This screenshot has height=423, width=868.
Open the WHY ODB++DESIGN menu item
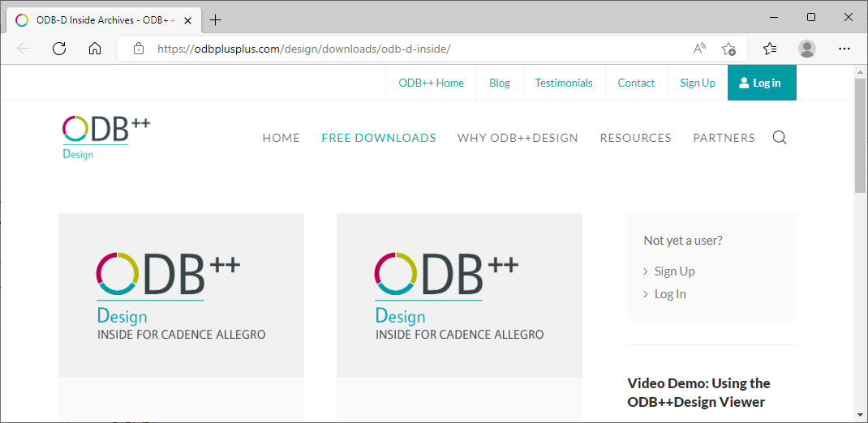[518, 138]
